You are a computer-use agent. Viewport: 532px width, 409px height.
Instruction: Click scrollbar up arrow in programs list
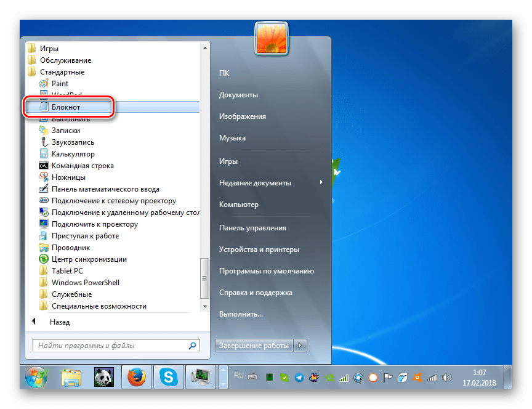tap(205, 48)
